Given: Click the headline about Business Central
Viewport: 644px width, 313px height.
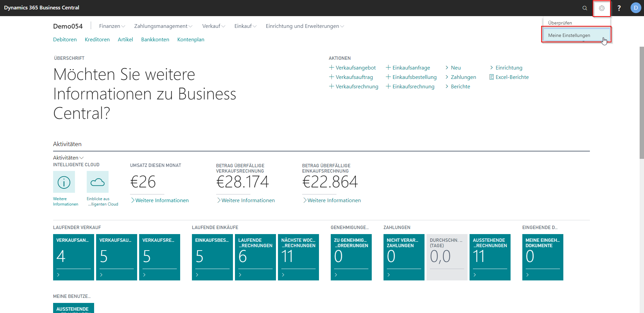Looking at the screenshot, I should [x=145, y=94].
